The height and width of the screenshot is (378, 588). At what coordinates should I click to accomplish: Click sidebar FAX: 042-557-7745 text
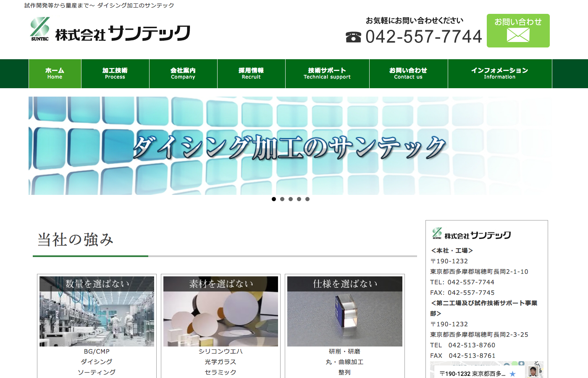pos(462,293)
